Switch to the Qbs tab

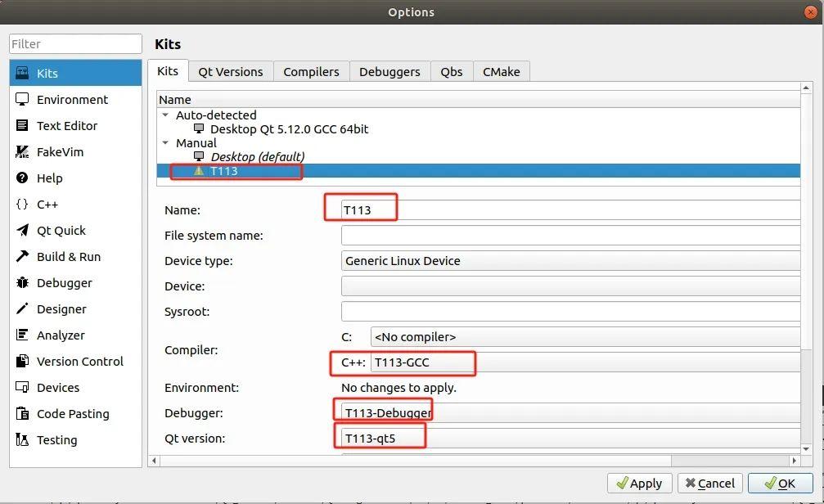point(452,71)
